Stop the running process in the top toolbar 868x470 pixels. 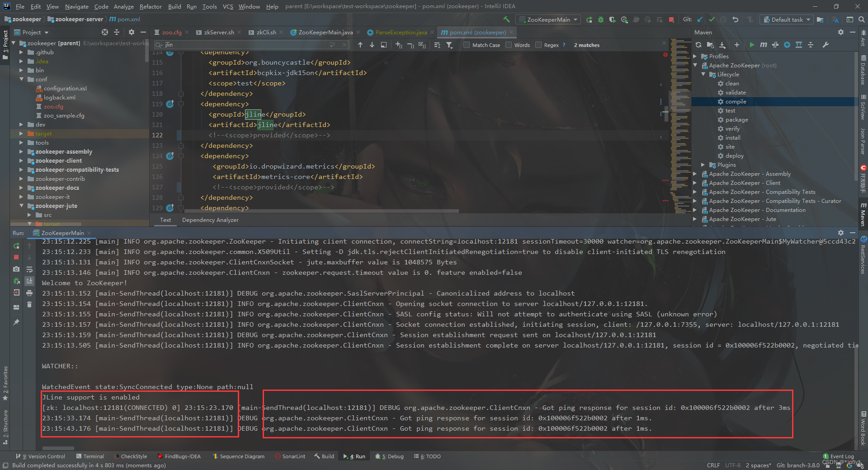pos(671,19)
